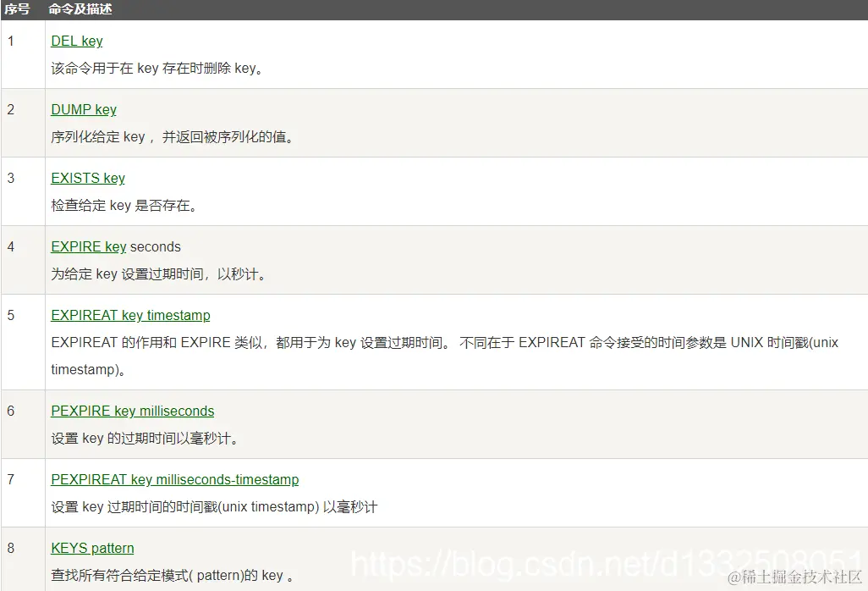868x591 pixels.
Task: Click the 稀土掘金技术社区 watermark text
Action: point(795,577)
